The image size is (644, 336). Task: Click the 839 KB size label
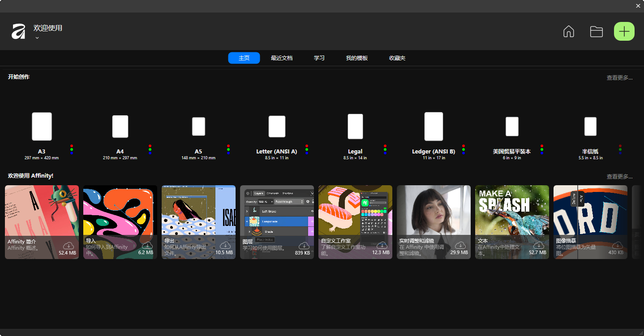tap(303, 253)
